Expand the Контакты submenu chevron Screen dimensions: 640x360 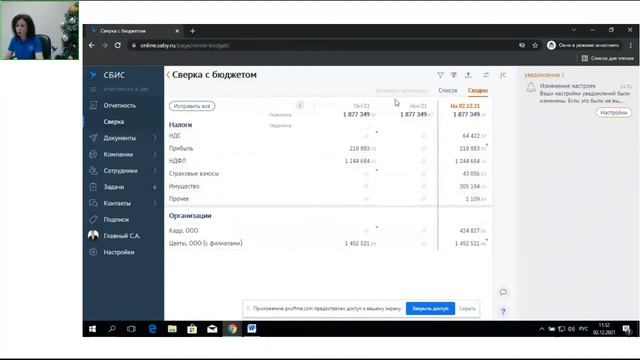[155, 203]
